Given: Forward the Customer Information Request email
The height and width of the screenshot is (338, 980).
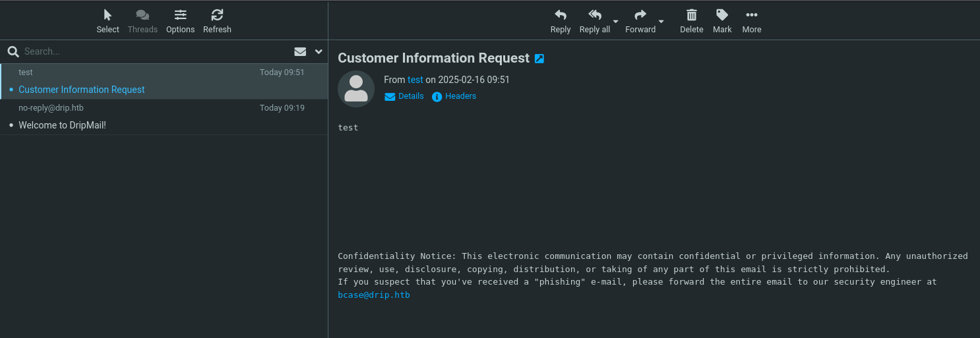Looking at the screenshot, I should [640, 16].
